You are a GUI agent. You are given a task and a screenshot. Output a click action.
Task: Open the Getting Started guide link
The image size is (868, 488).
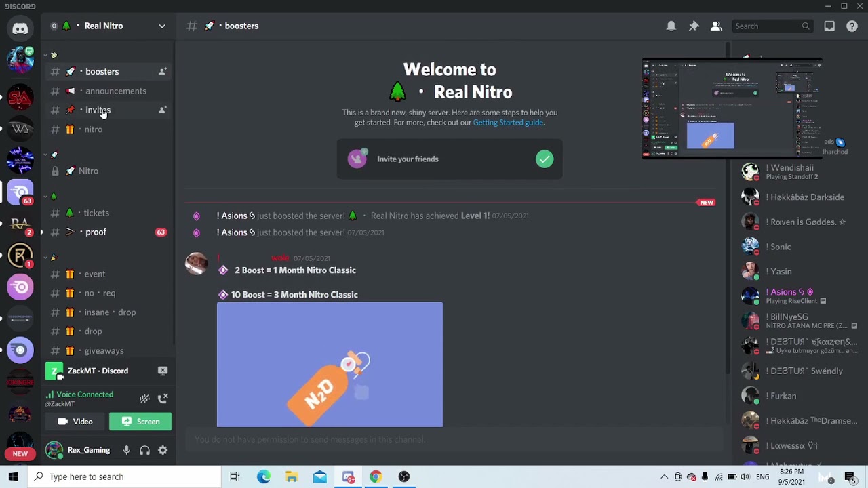pos(508,123)
